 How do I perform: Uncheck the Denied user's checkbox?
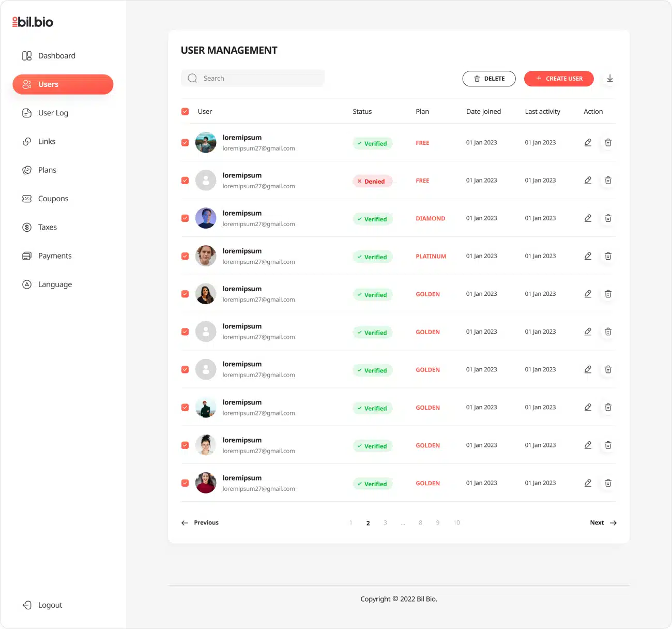point(185,181)
